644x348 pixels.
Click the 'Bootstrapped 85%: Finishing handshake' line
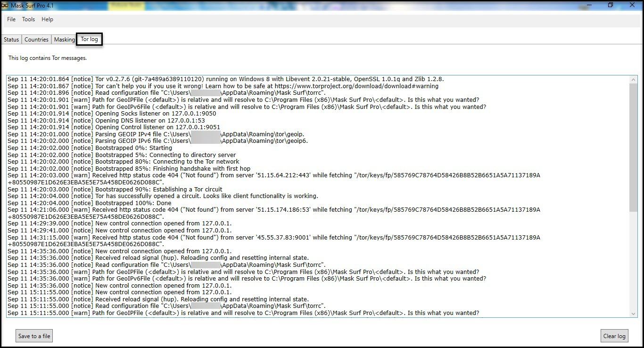click(x=129, y=169)
